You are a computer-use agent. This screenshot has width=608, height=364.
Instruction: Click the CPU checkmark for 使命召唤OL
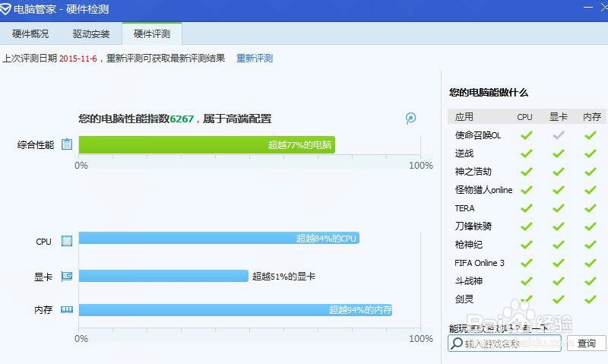(526, 135)
